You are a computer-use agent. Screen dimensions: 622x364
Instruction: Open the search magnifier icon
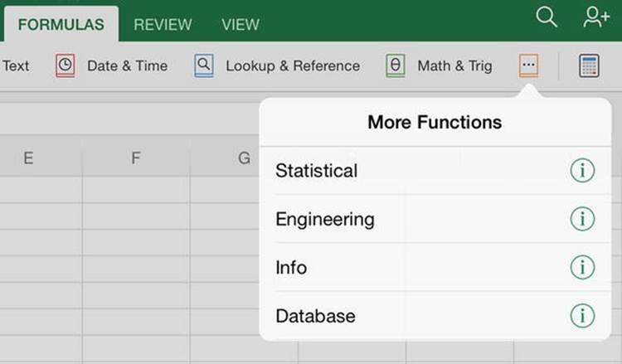point(547,17)
